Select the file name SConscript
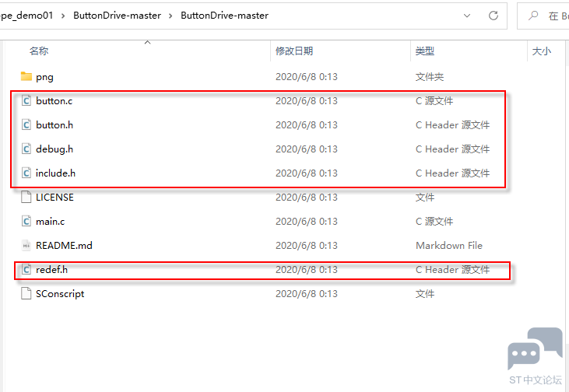 (60, 294)
